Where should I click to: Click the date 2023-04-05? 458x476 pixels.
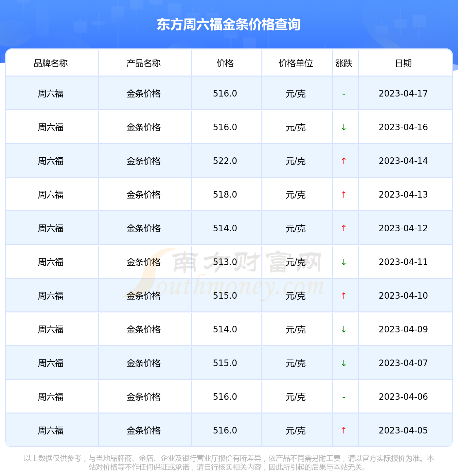[403, 431]
